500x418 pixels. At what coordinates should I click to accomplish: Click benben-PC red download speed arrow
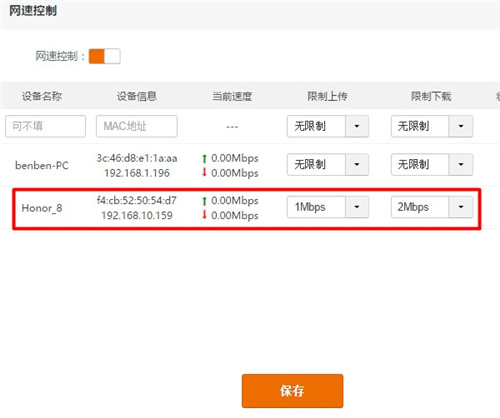point(204,173)
